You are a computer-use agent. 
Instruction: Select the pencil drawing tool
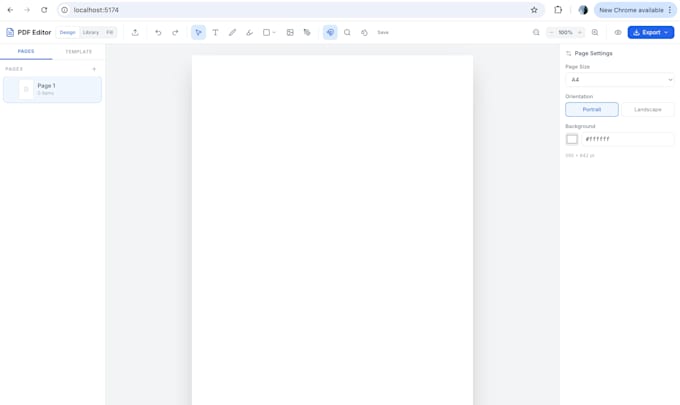coord(232,33)
